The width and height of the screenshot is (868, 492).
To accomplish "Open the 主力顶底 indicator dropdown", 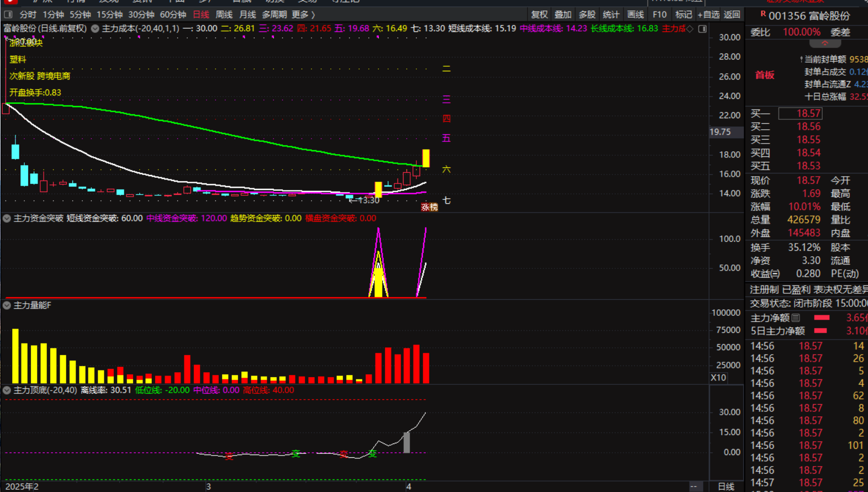I will [x=7, y=390].
